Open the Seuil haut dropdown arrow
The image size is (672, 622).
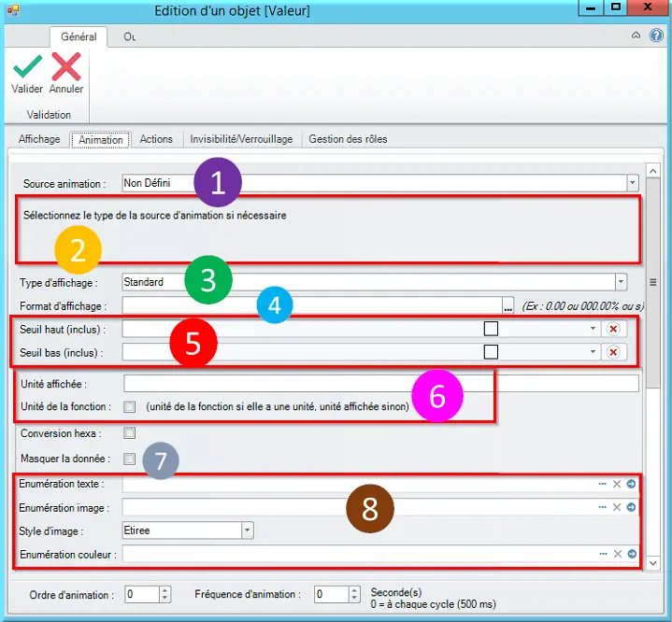pos(593,329)
